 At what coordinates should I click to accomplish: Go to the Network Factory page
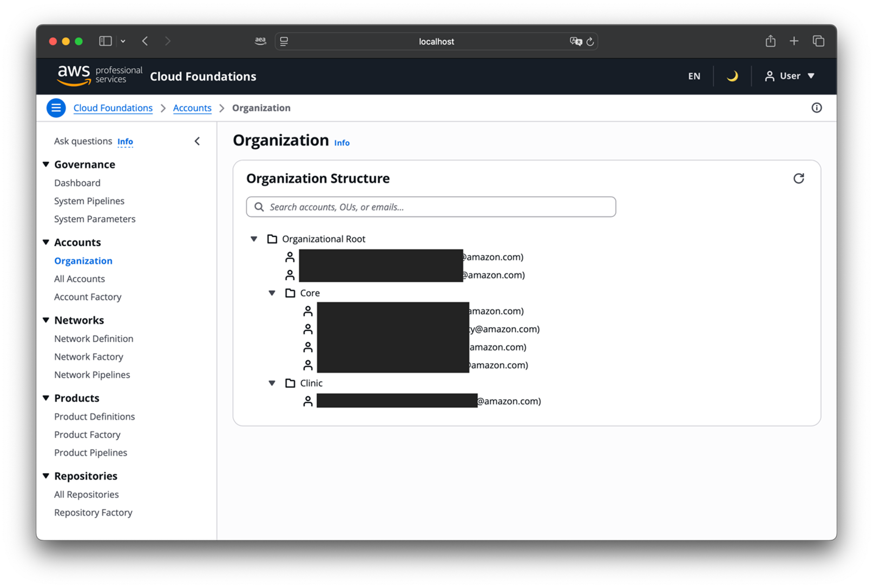tap(88, 357)
